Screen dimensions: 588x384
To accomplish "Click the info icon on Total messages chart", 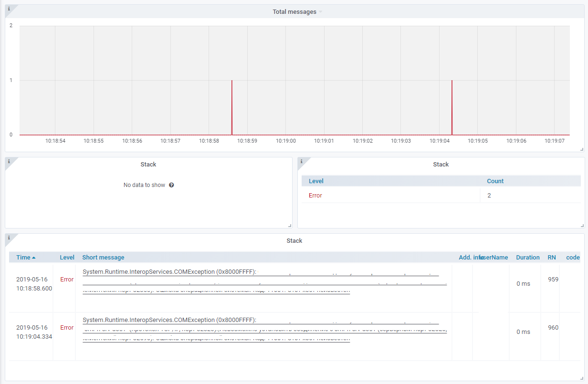I will point(9,8).
